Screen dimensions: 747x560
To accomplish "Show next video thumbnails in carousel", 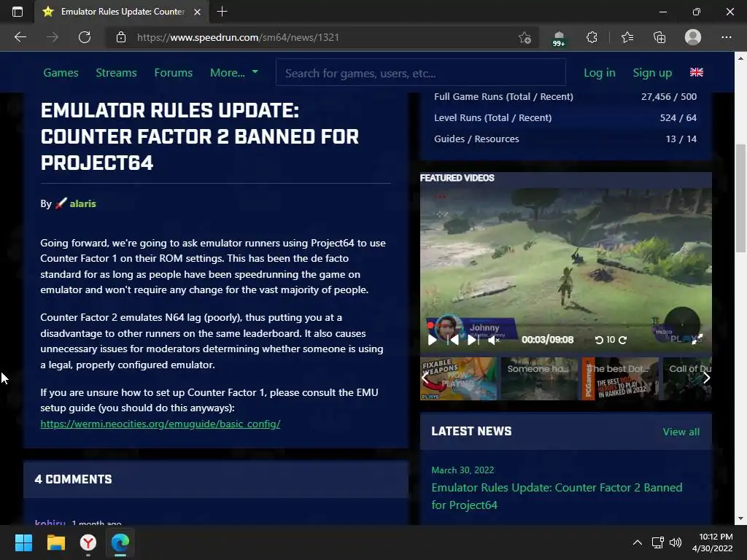I will click(x=706, y=378).
